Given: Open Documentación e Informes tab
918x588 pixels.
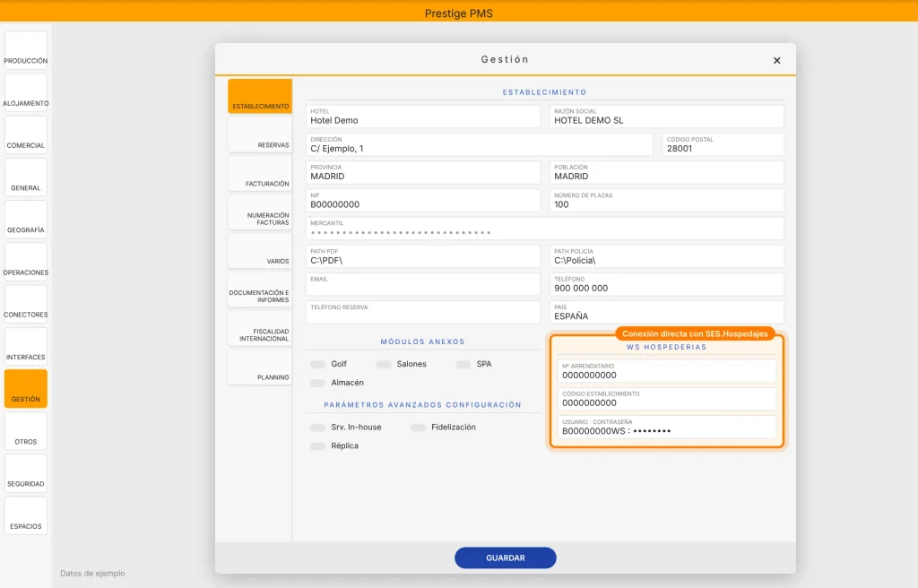Looking at the screenshot, I should 260,290.
